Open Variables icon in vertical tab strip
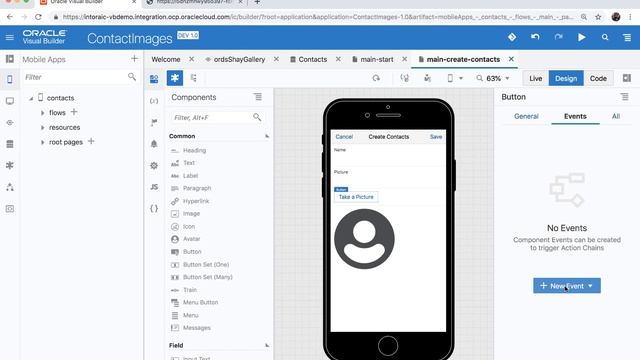Screen dimensions: 640x360 [x=154, y=101]
